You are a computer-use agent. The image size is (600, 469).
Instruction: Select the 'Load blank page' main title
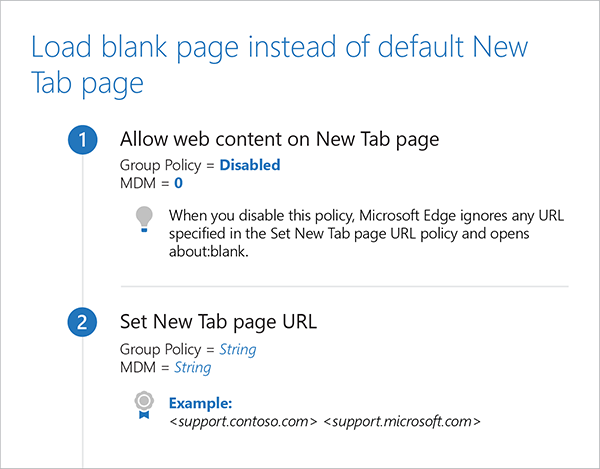[x=279, y=64]
